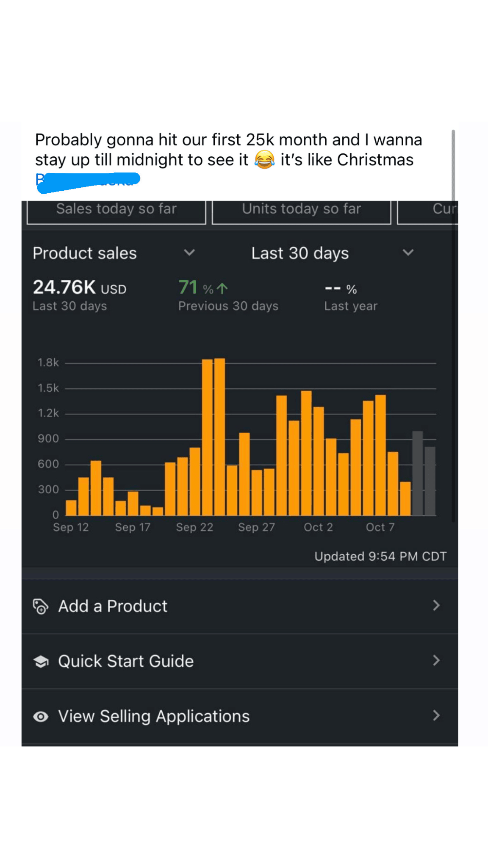Click the tallest gray bar at chart end
Viewport: 488px width, 868px height.
pos(418,473)
